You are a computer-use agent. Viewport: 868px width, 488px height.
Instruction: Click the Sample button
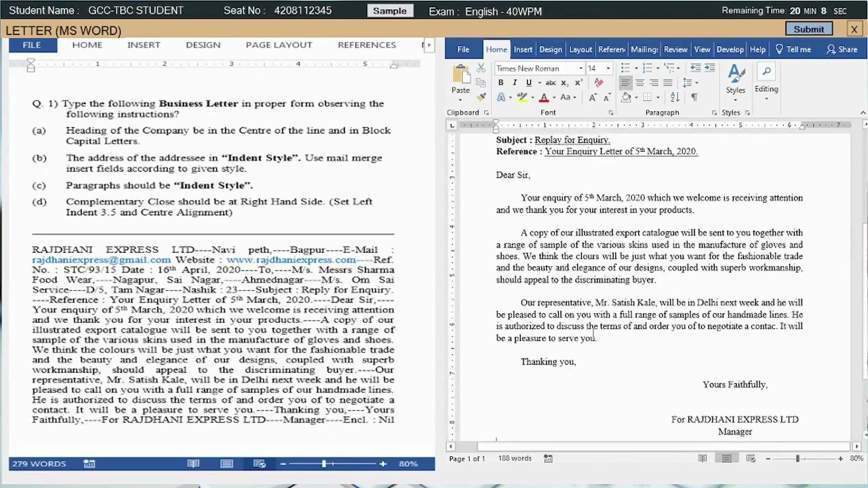point(390,11)
